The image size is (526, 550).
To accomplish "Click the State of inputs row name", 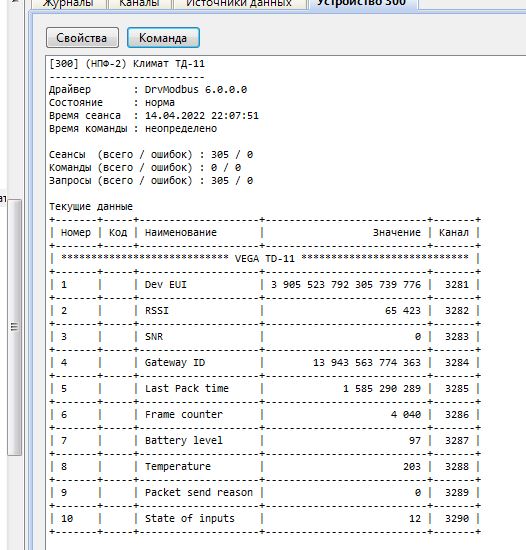I will tap(190, 518).
